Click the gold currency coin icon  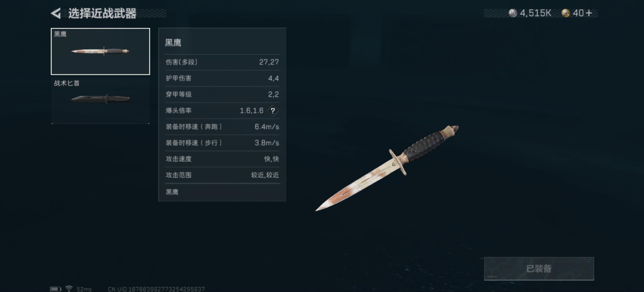pyautogui.click(x=566, y=13)
